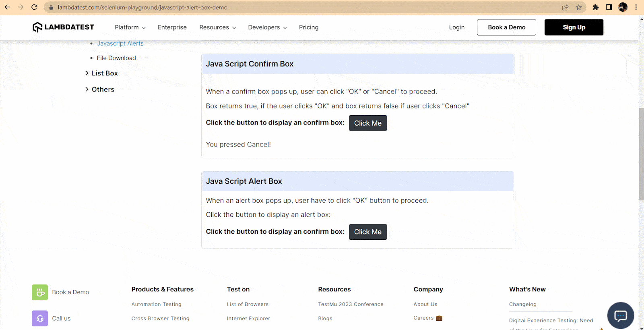Viewport: 644px width, 330px height.
Task: Click Me button in Alert Box section
Action: (368, 232)
